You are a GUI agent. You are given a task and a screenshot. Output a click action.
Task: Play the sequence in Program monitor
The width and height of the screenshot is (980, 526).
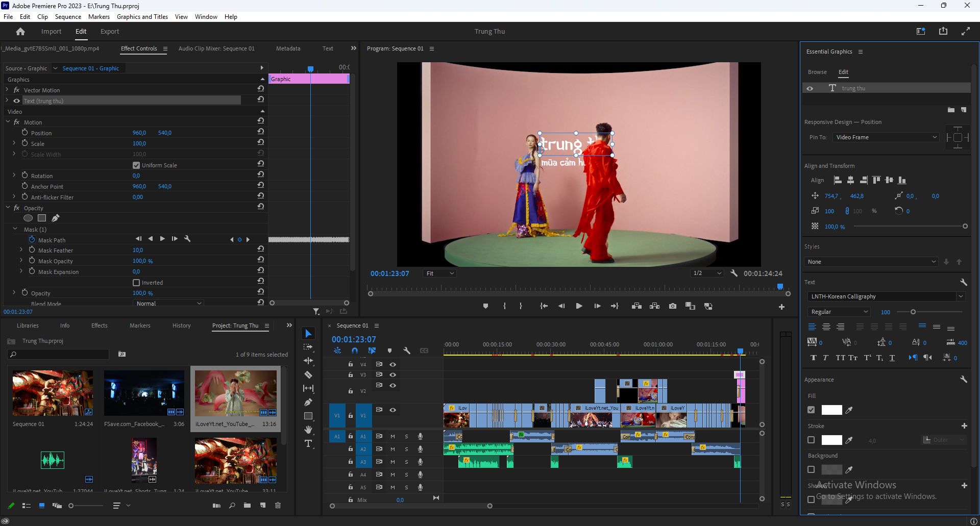(x=579, y=306)
